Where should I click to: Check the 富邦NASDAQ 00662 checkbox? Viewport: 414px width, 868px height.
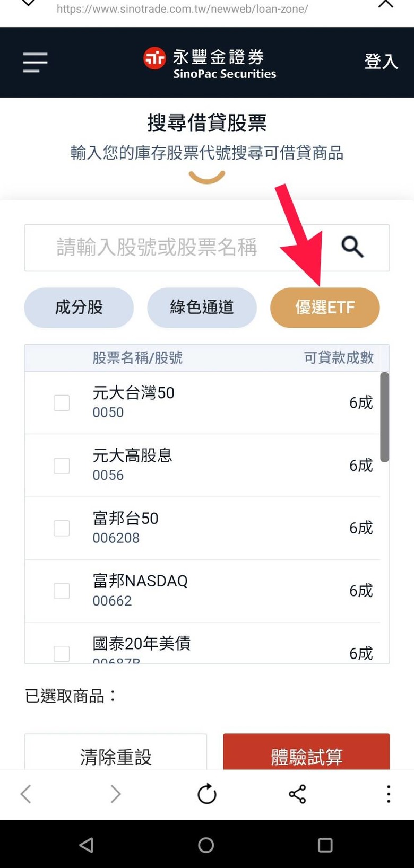click(x=62, y=591)
